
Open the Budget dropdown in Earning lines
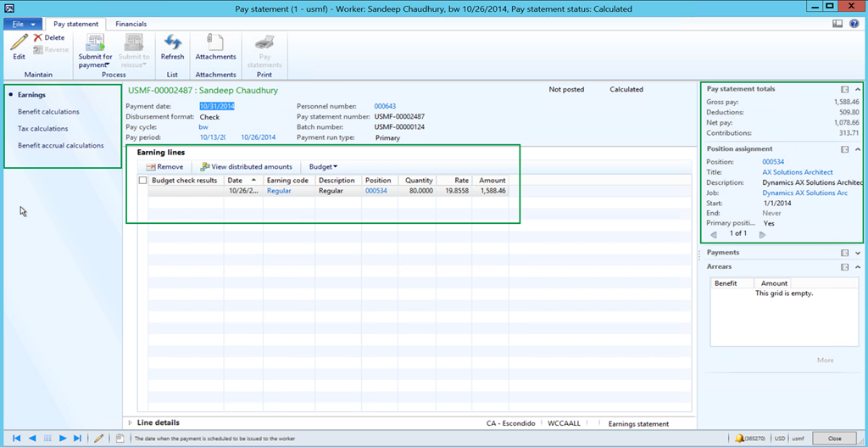click(x=322, y=167)
